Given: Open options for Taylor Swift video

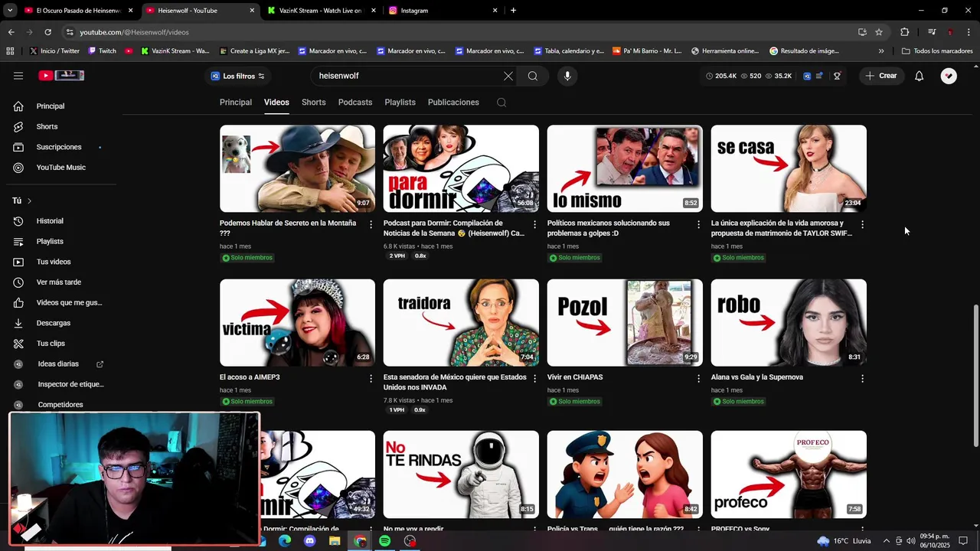Looking at the screenshot, I should (862, 224).
